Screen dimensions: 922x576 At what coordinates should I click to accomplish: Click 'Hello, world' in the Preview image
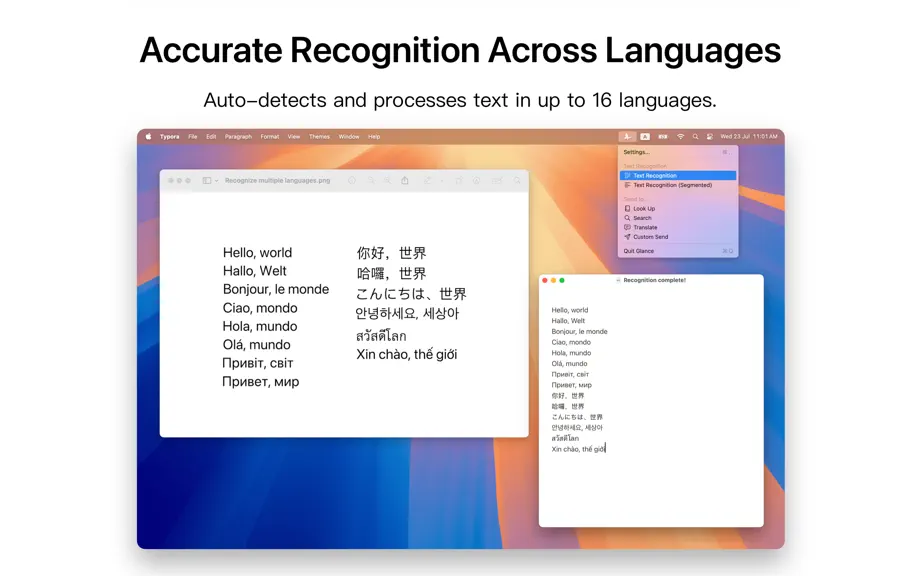[257, 253]
